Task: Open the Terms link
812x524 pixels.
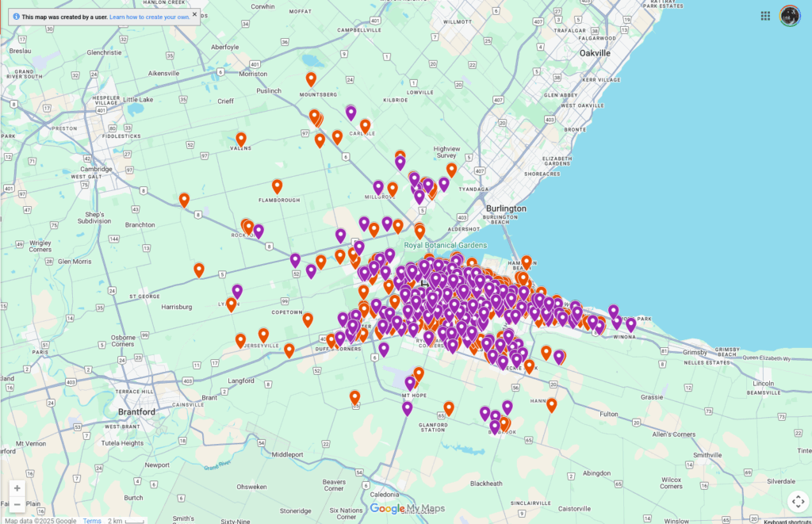Action: click(x=93, y=519)
